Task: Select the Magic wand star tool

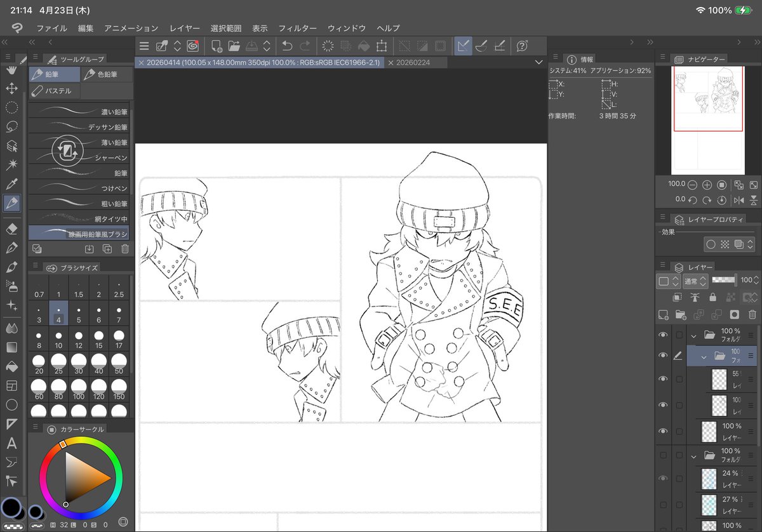Action: (x=11, y=165)
